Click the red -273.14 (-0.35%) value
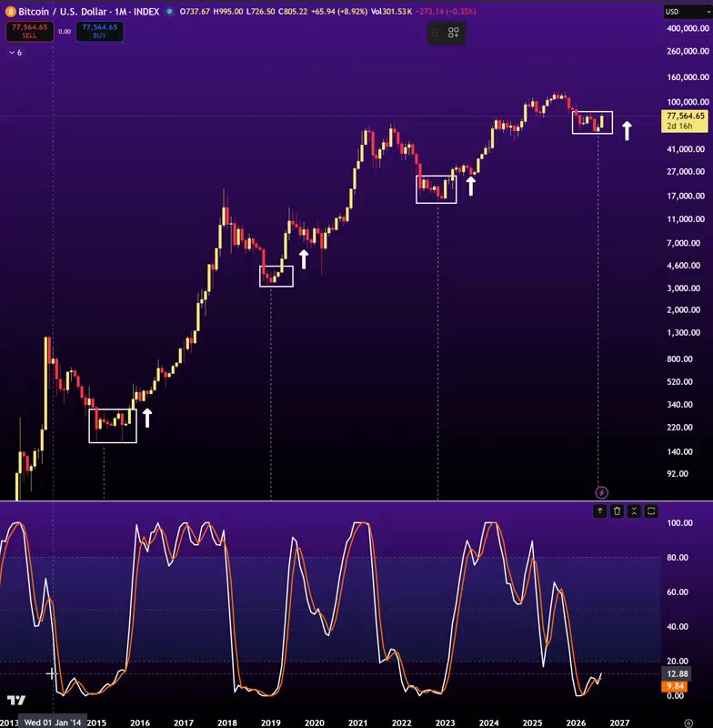 pos(446,12)
